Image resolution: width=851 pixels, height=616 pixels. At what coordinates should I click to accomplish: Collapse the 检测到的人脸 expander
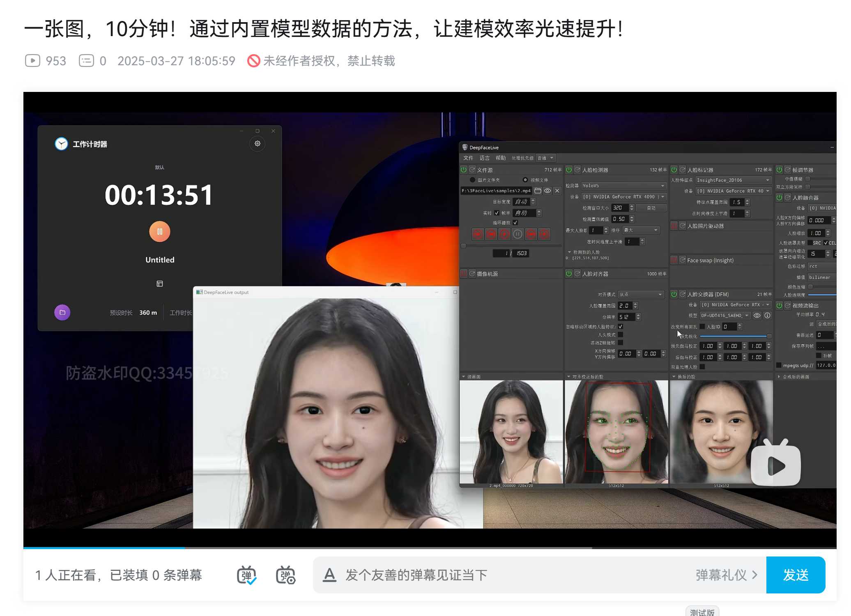pos(569,252)
